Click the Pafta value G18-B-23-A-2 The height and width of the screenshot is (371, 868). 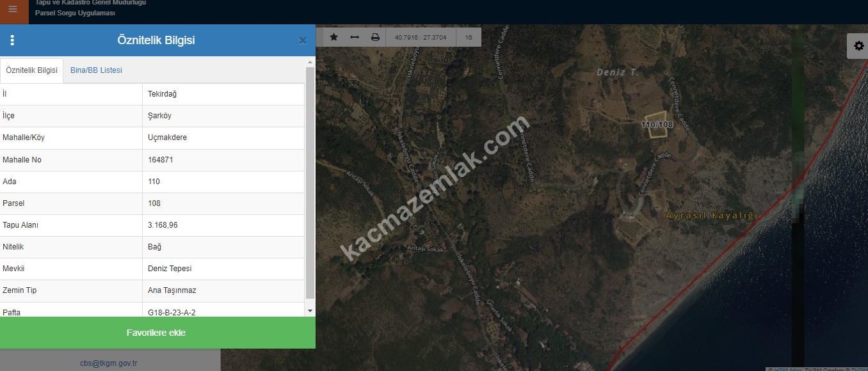tap(172, 312)
